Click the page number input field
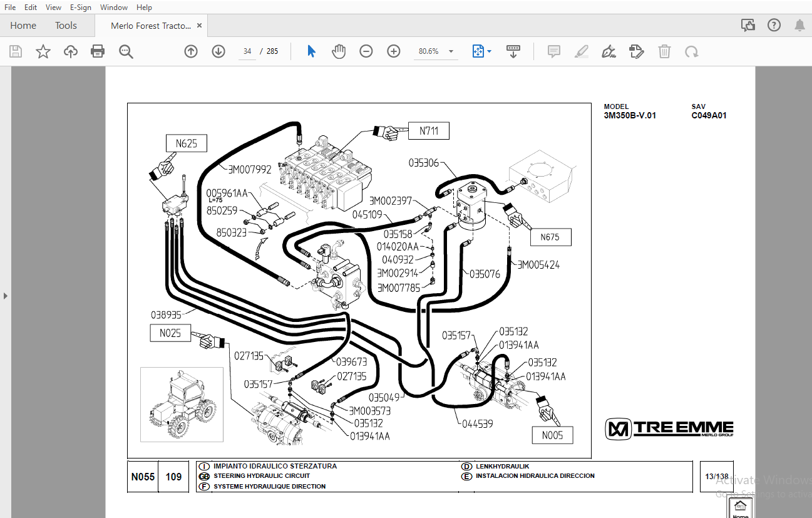Image resolution: width=812 pixels, height=518 pixels. [247, 51]
